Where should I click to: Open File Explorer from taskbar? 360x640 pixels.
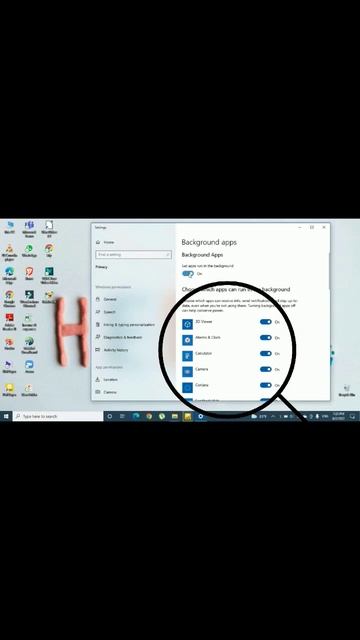coord(175,416)
